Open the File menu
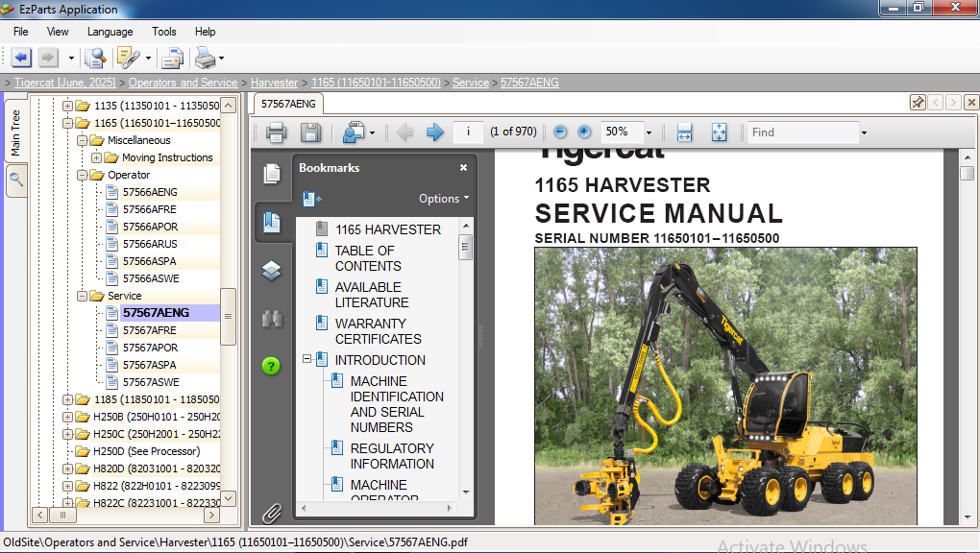The height and width of the screenshot is (553, 980). point(20,32)
